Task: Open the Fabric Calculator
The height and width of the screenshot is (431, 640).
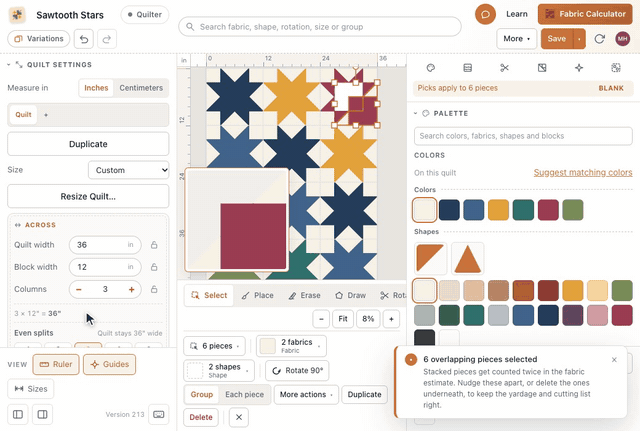Action: pyautogui.click(x=585, y=14)
